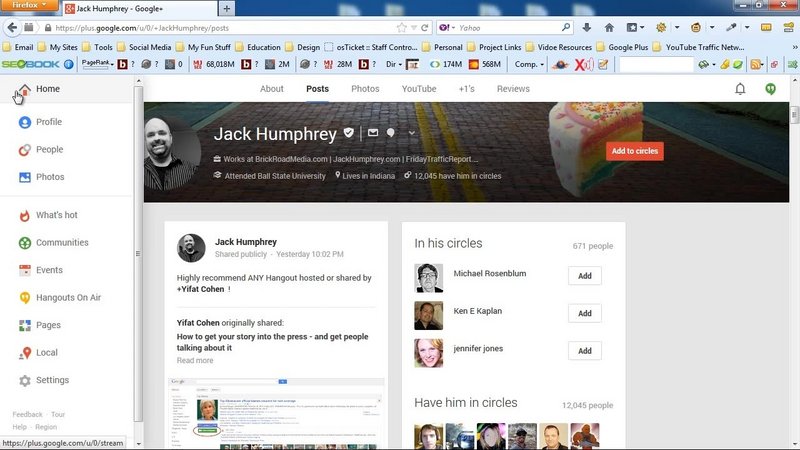
Task: Click the Firefox downloads arrow icon
Action: coord(587,28)
